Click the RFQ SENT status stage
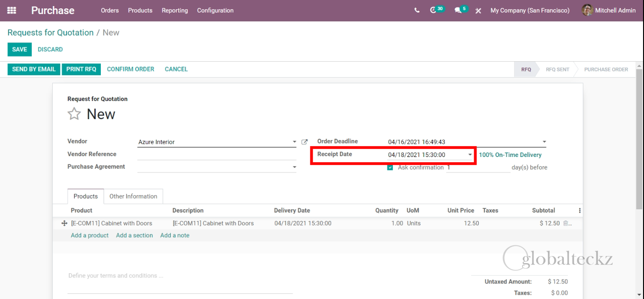 [557, 69]
